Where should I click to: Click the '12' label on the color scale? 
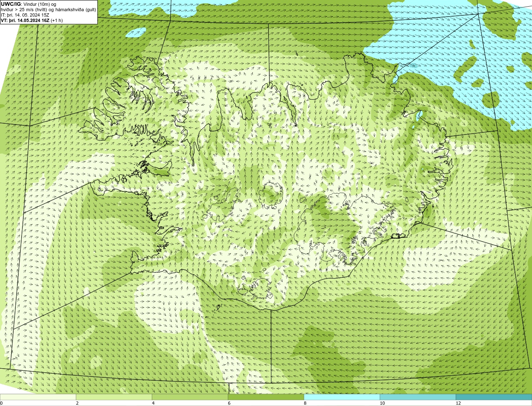coord(458,403)
